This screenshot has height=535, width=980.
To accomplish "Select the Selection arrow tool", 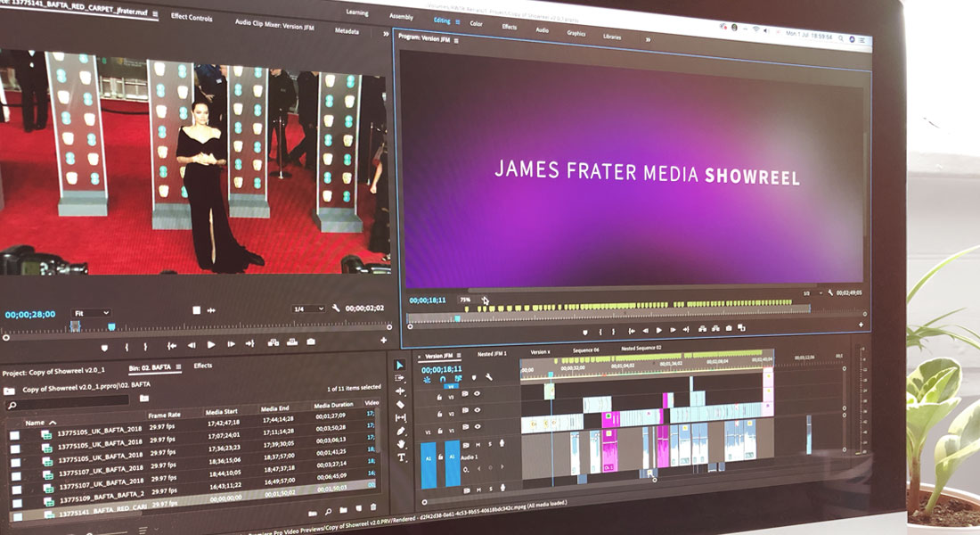I will [400, 365].
